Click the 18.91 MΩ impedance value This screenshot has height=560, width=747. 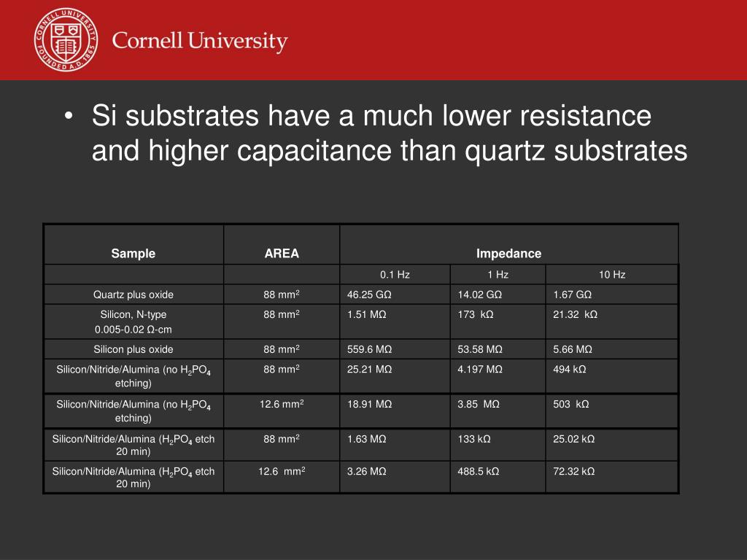pos(369,404)
